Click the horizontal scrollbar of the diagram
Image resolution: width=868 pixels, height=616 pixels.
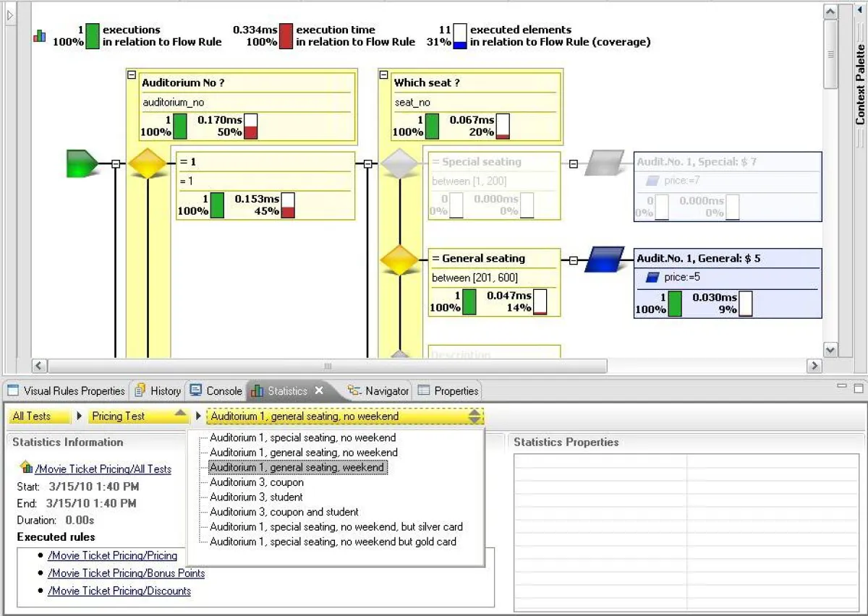tap(327, 367)
